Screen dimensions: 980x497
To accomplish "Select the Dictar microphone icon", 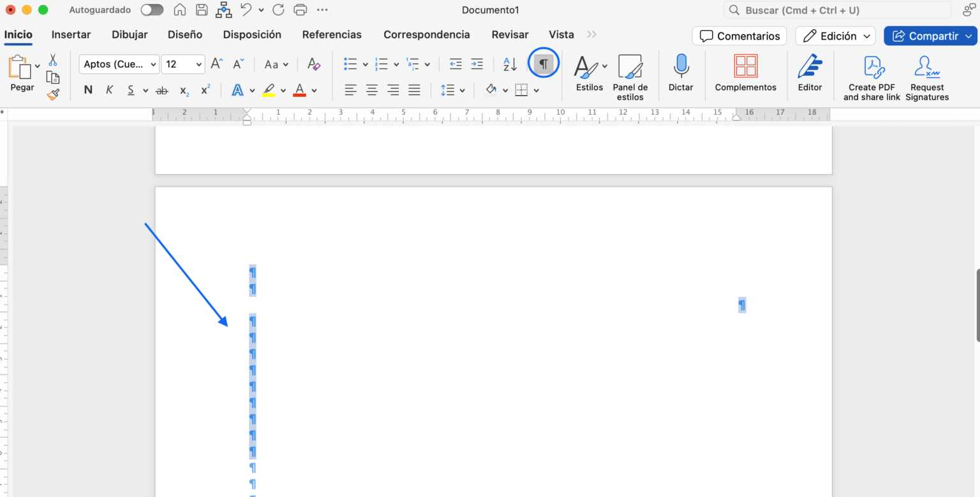I will click(680, 66).
